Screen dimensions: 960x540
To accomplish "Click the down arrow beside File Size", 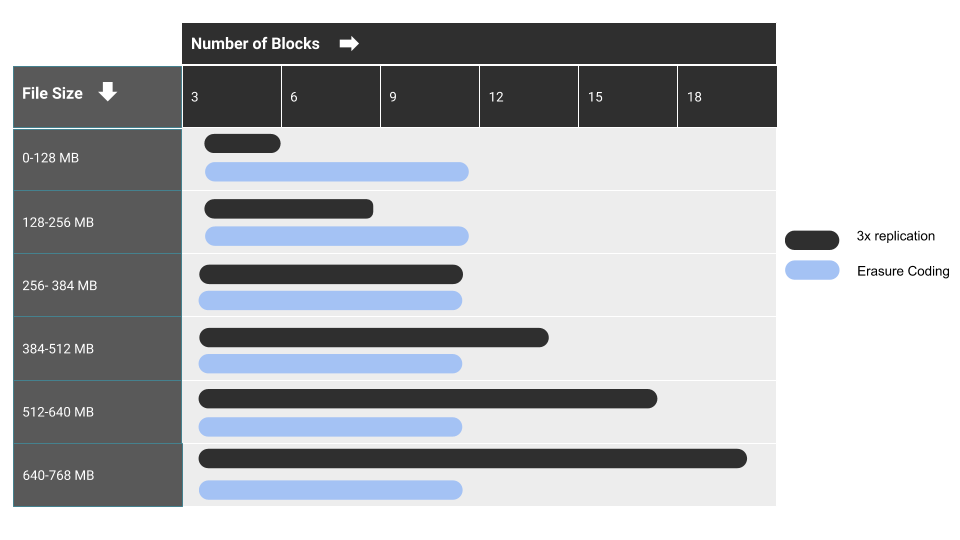I will [x=107, y=93].
